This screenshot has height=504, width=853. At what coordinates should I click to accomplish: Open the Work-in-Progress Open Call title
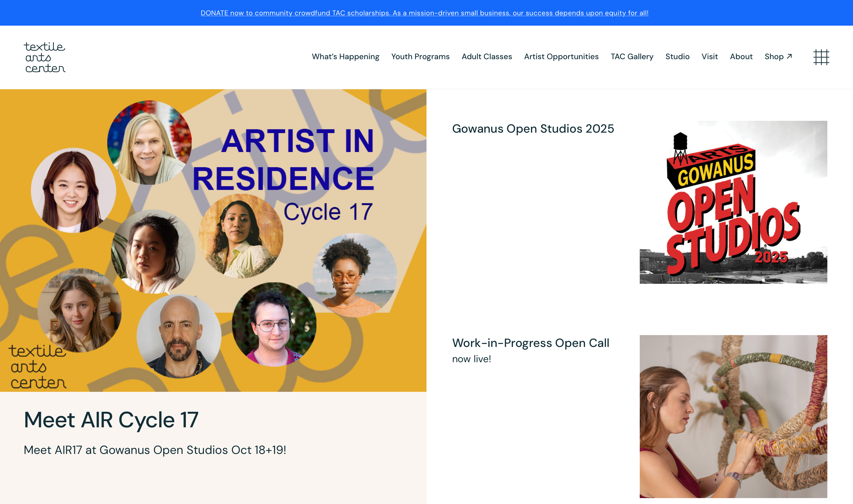coord(530,343)
